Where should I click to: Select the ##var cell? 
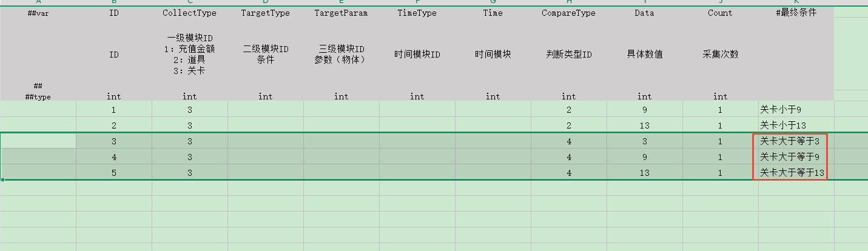click(38, 13)
